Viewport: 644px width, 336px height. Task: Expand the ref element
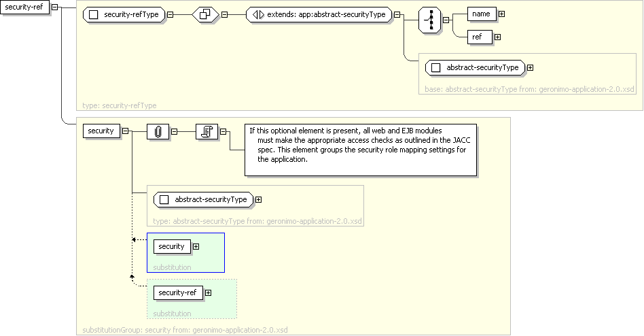point(497,37)
